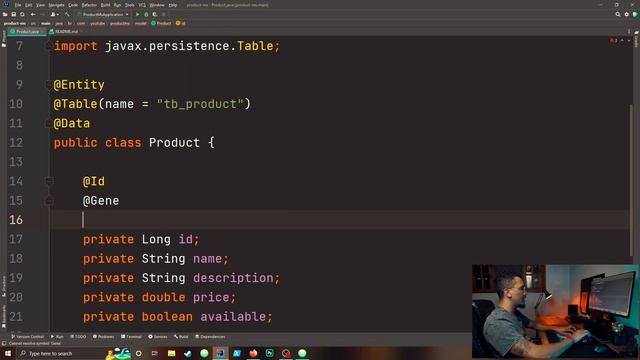Image resolution: width=640 pixels, height=360 pixels.
Task: Open the Version Control tool window
Action: [27, 337]
